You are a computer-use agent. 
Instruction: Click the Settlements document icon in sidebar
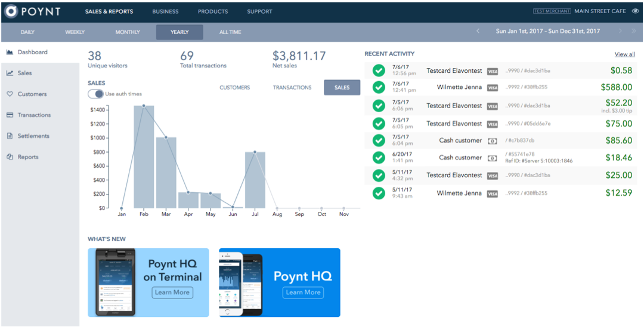tap(10, 136)
